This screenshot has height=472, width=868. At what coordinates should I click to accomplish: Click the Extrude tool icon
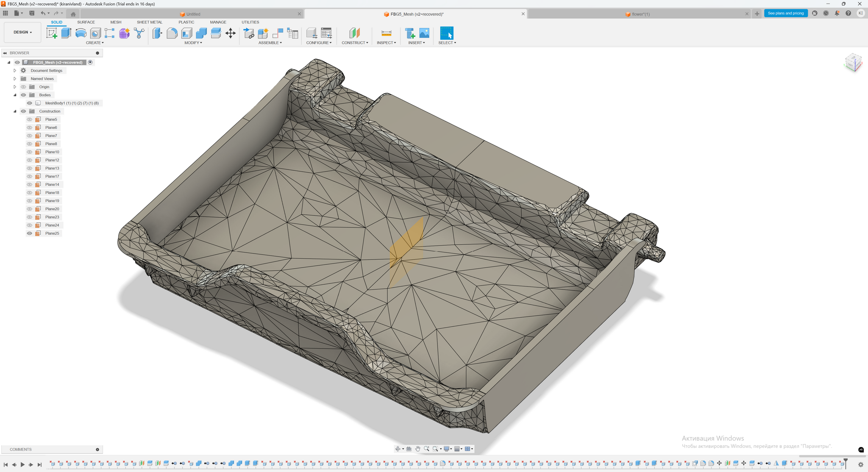(66, 33)
